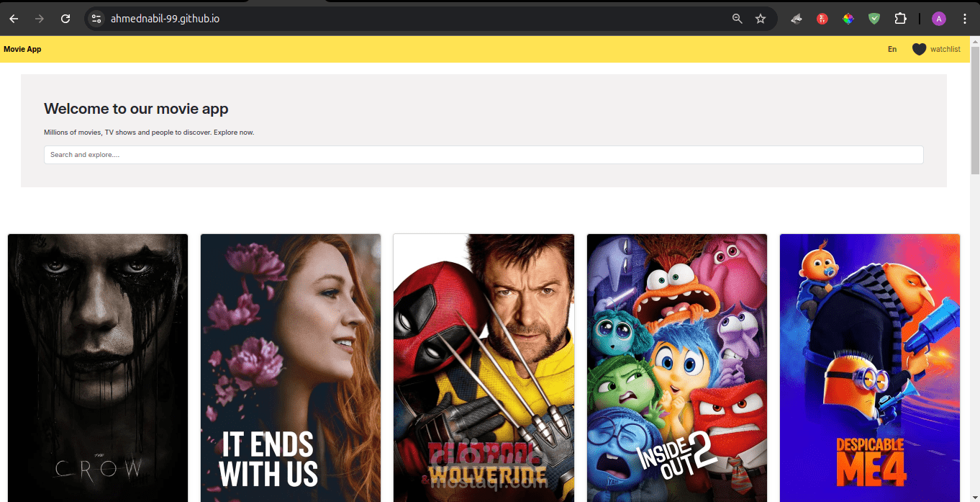Click the watchlist heart icon

pyautogui.click(x=919, y=49)
